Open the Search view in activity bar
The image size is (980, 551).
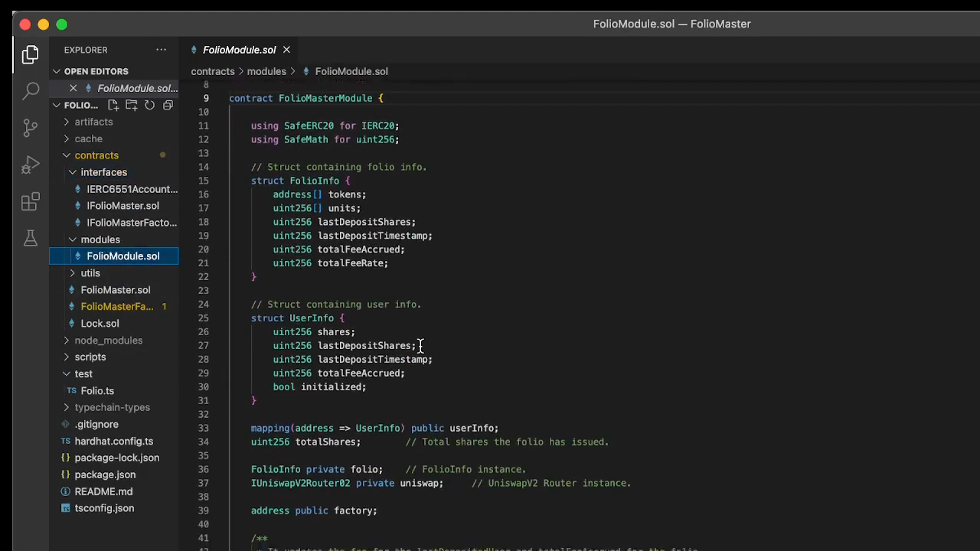coord(31,91)
